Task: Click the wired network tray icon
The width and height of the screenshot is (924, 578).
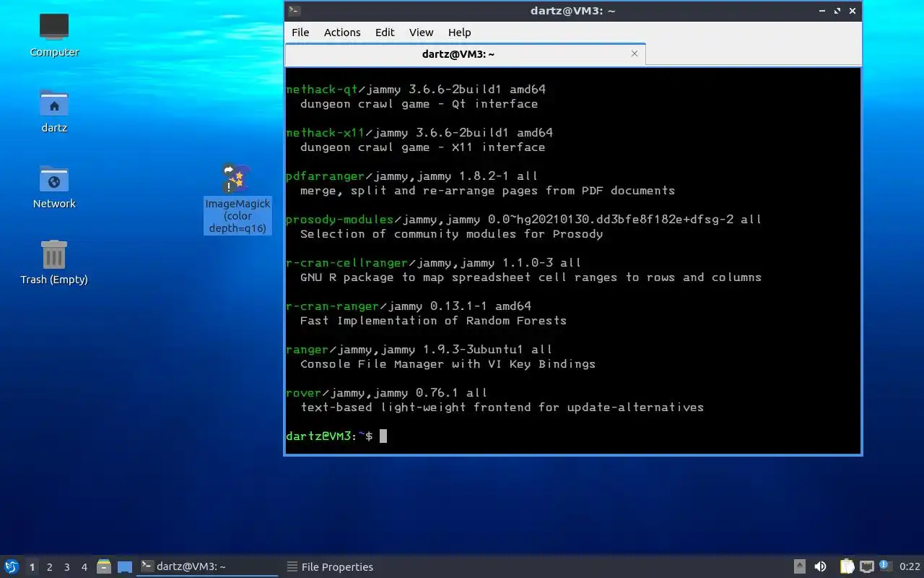Action: pyautogui.click(x=866, y=566)
